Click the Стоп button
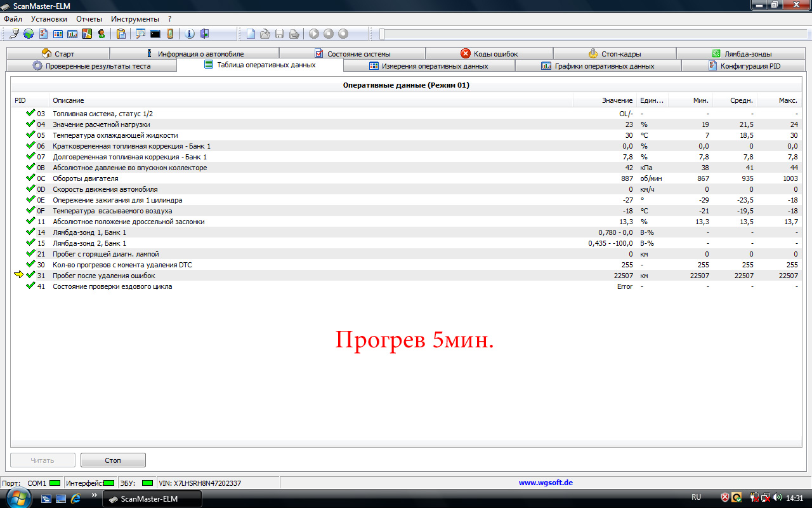The width and height of the screenshot is (812, 508). pyautogui.click(x=113, y=460)
